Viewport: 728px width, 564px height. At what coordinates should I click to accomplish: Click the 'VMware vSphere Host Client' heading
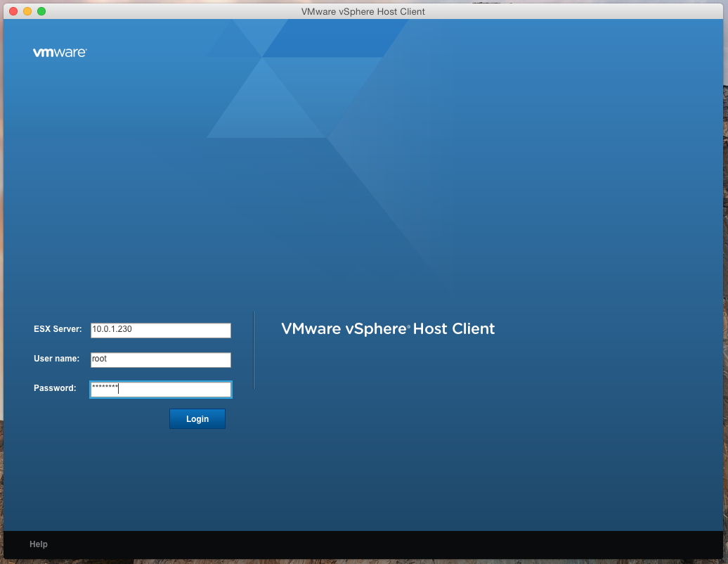(388, 329)
